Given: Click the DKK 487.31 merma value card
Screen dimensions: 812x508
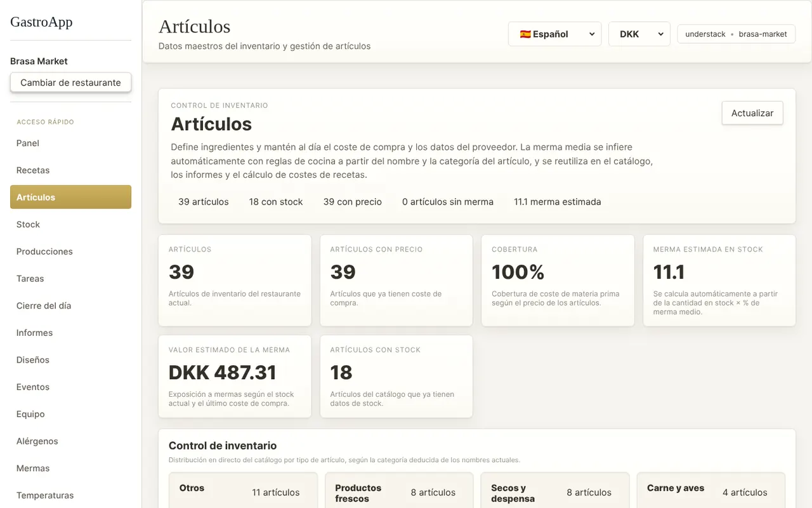Looking at the screenshot, I should coord(235,377).
